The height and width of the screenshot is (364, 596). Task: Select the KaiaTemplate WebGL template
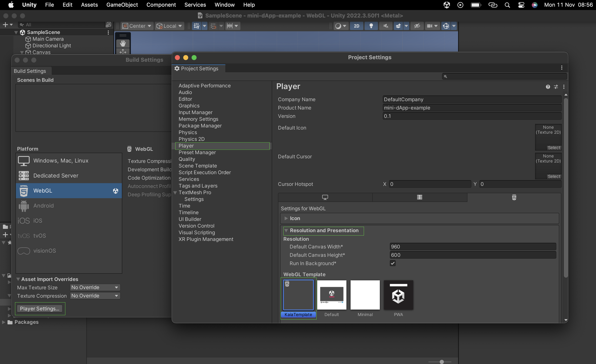click(x=298, y=299)
